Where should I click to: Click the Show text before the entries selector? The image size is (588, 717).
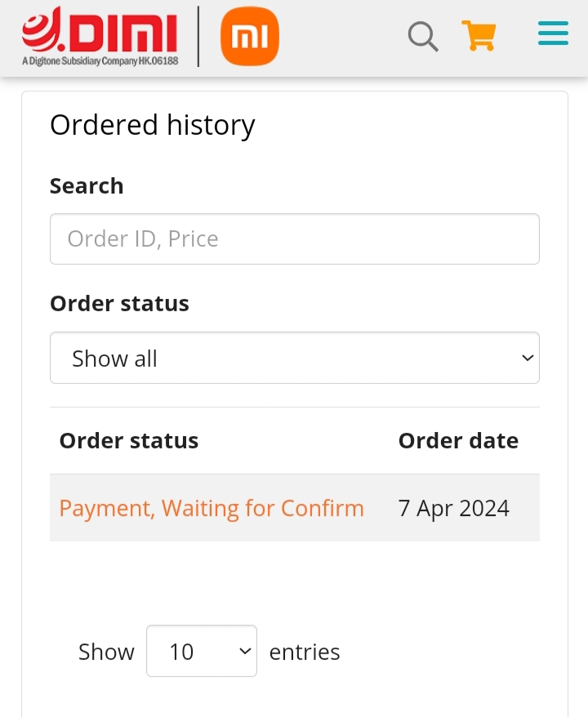click(106, 652)
